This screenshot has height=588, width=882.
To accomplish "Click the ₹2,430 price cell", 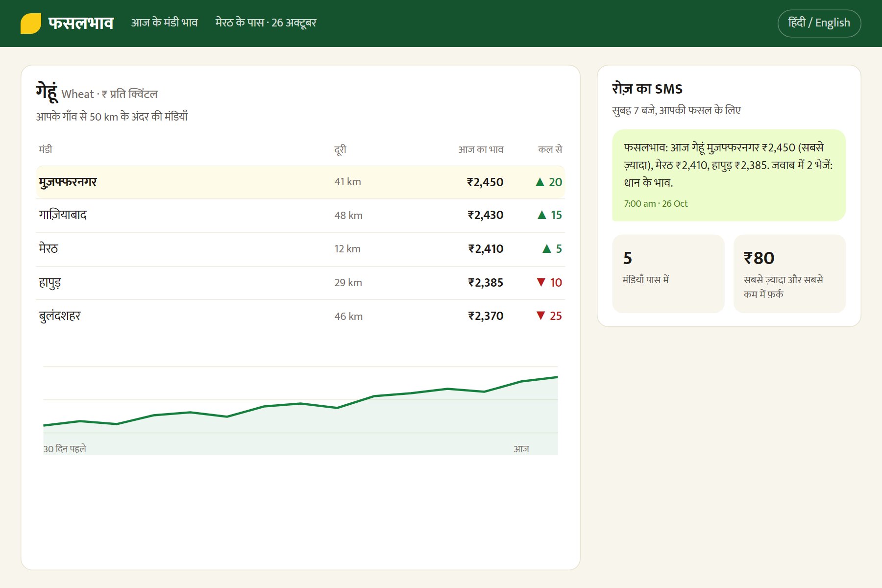I will point(485,215).
